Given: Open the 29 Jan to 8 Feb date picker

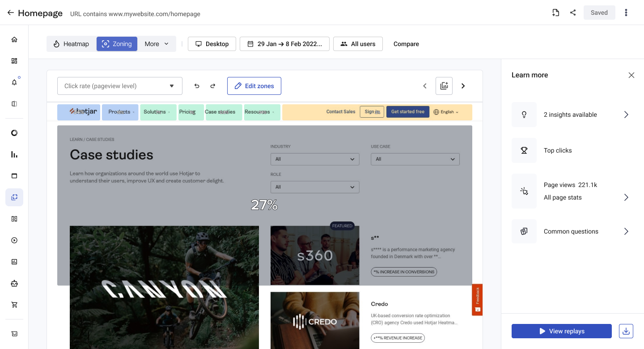Looking at the screenshot, I should 284,44.
